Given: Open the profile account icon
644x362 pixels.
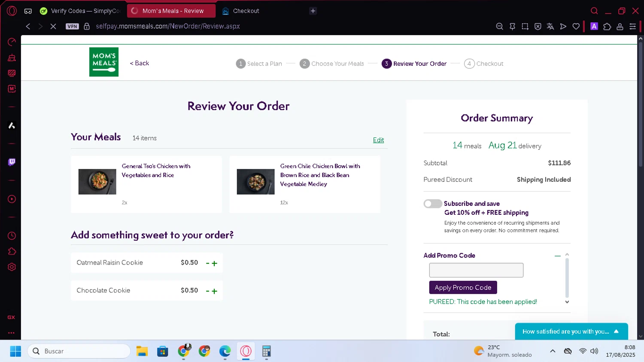Looking at the screenshot, I should coord(620,26).
